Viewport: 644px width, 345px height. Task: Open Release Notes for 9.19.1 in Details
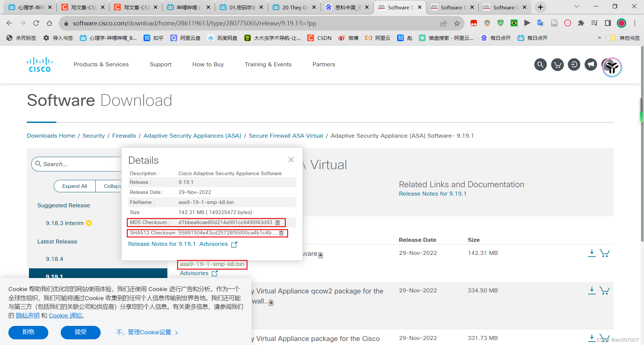(162, 244)
